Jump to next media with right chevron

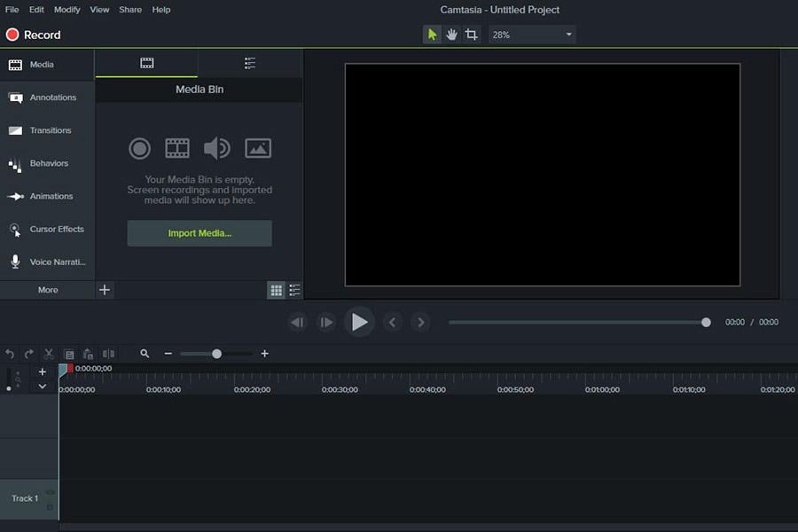[420, 322]
